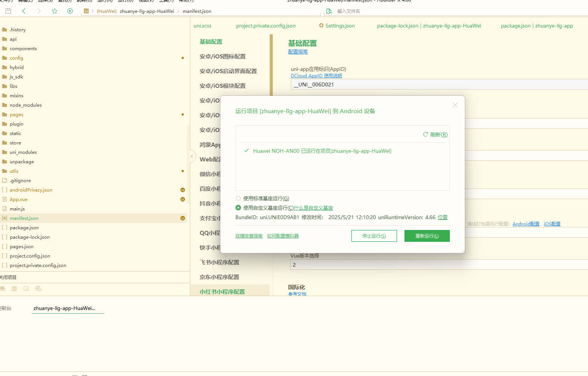The image size is (588, 376).
Task: Click the refresh icon in device list
Action: tap(426, 134)
